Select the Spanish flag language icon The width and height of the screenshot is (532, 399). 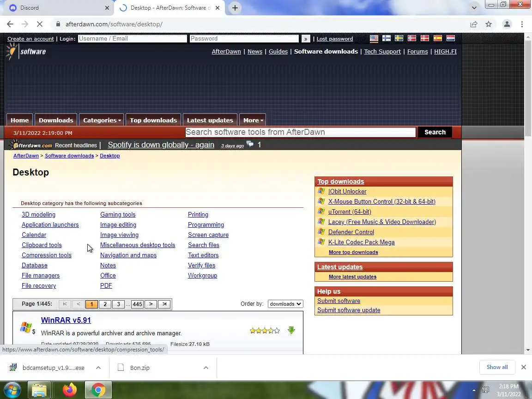(438, 38)
